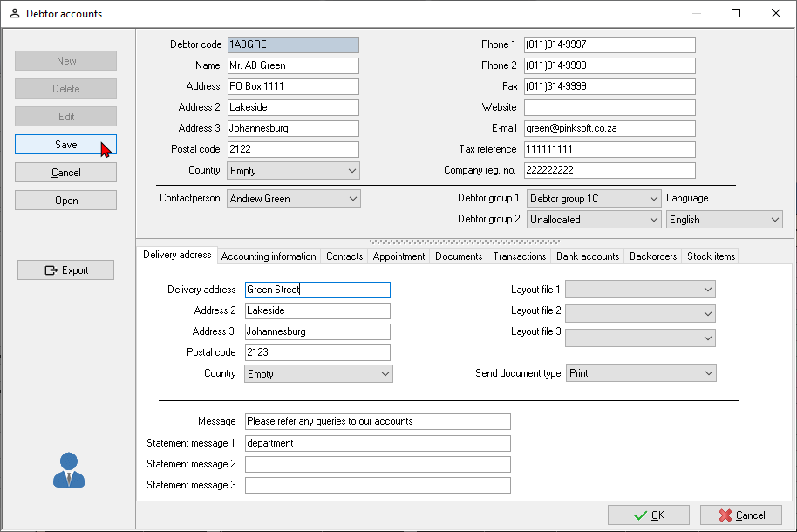Open the Debtor group 1 dropdown
Viewport: 797px width, 532px height.
pos(654,199)
